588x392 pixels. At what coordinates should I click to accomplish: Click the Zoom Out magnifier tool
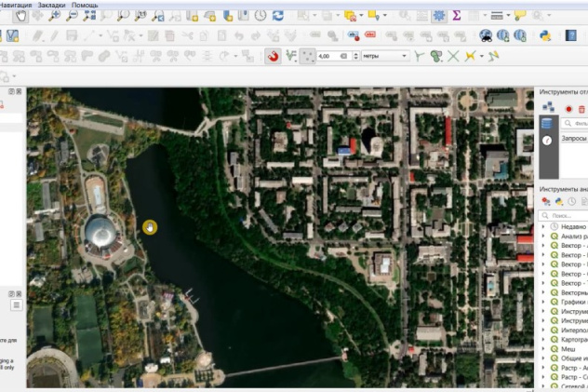coord(73,16)
